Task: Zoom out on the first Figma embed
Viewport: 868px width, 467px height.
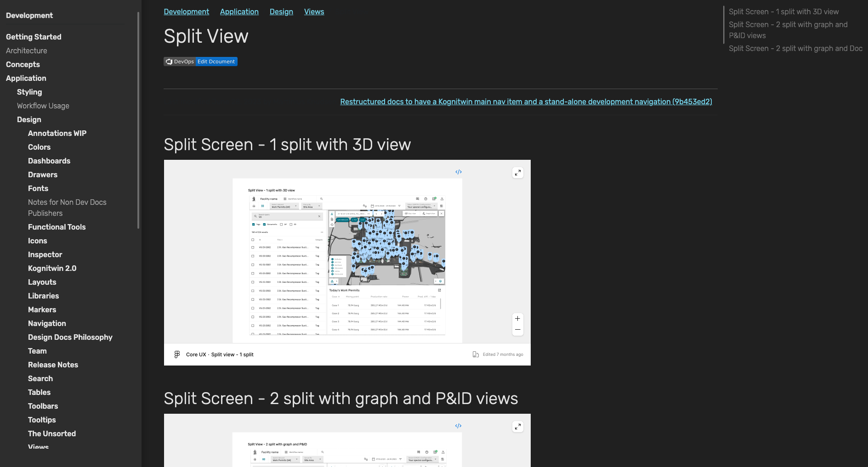Action: [517, 330]
